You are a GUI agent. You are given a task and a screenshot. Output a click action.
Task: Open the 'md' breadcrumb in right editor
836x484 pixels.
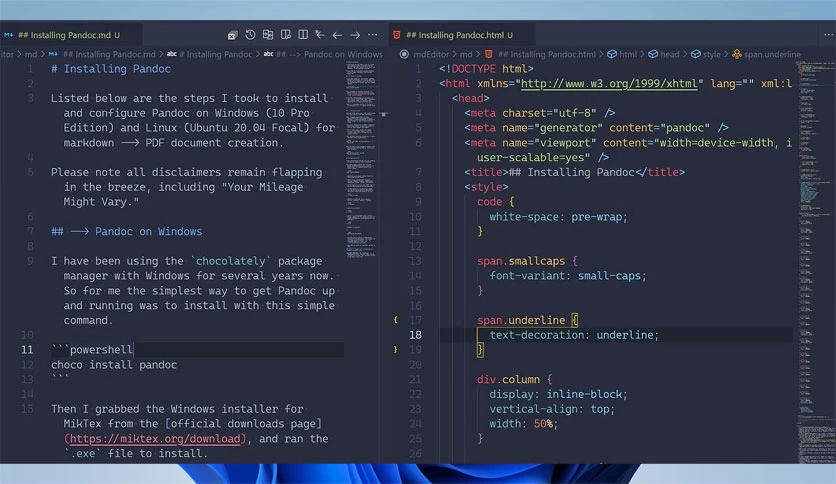[x=466, y=54]
